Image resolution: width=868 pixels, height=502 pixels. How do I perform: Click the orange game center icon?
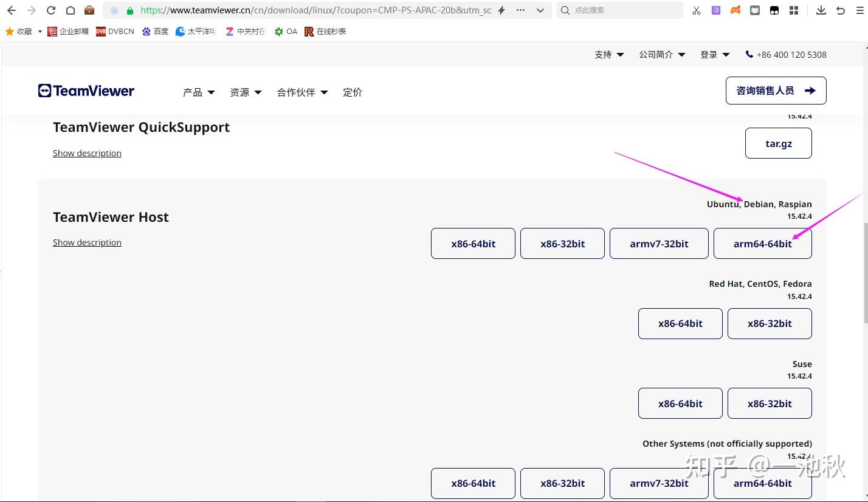click(x=735, y=10)
